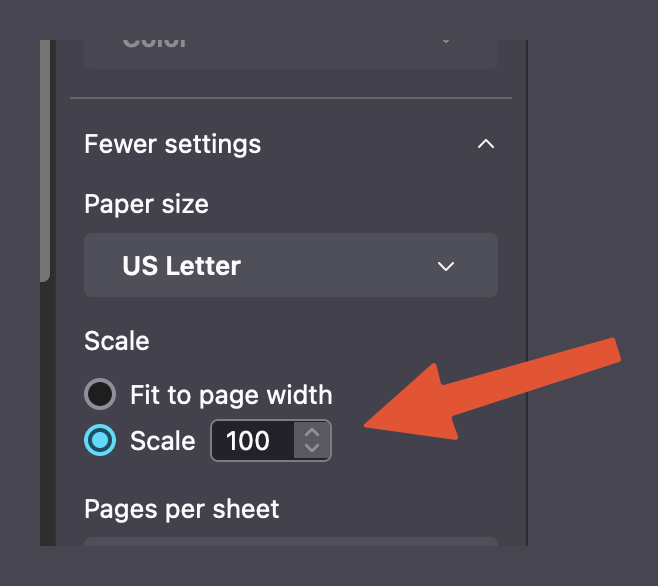Image resolution: width=658 pixels, height=586 pixels.
Task: Click the Fit to page width label text
Action: click(x=231, y=395)
